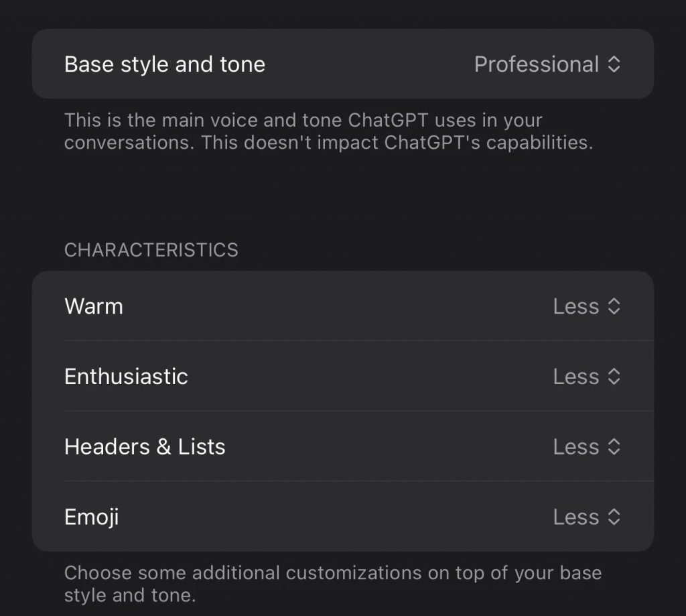Click empty middle space of the Emoji row
Image resolution: width=686 pixels, height=616 pixels.
[x=335, y=517]
